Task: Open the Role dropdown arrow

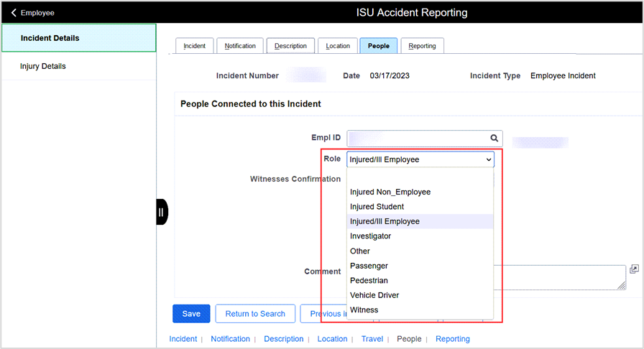Action: point(489,159)
